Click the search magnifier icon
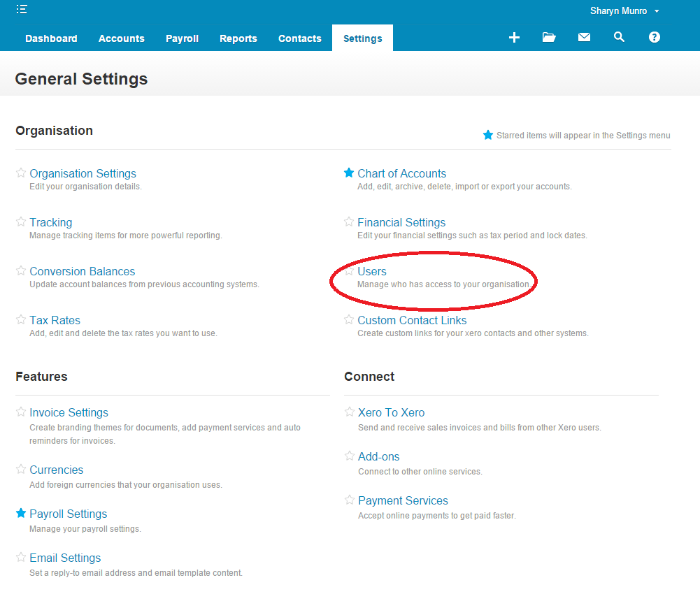 (x=619, y=37)
